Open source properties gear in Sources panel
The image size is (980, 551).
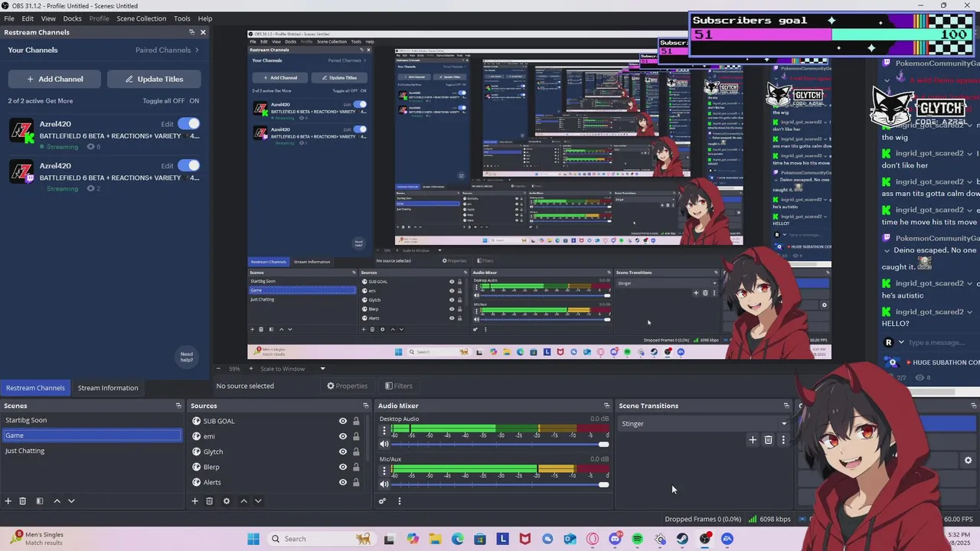click(226, 501)
